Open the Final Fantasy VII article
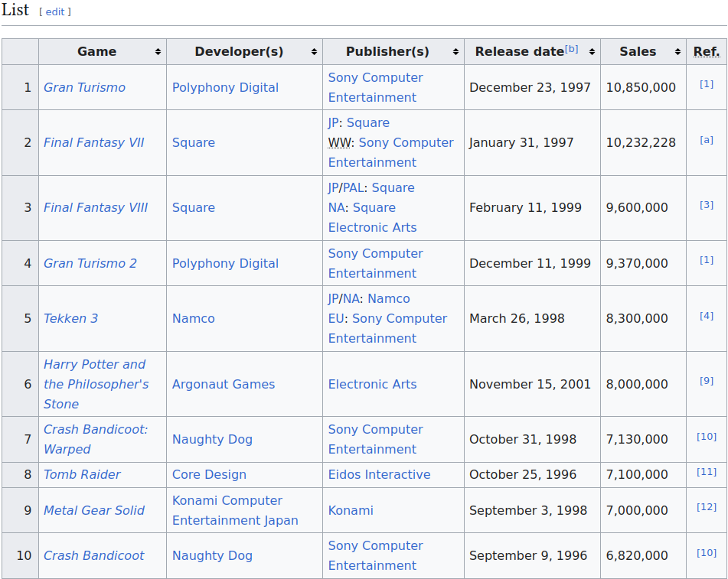Image resolution: width=728 pixels, height=579 pixels. coord(94,142)
